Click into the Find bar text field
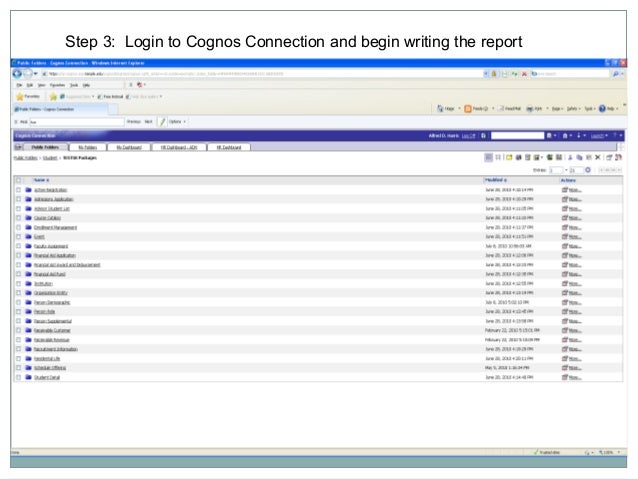 [x=76, y=122]
